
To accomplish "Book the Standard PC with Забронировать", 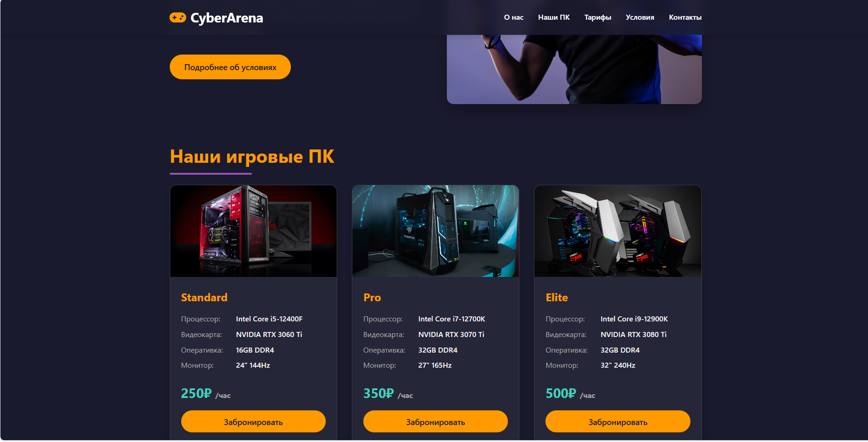I will 253,421.
